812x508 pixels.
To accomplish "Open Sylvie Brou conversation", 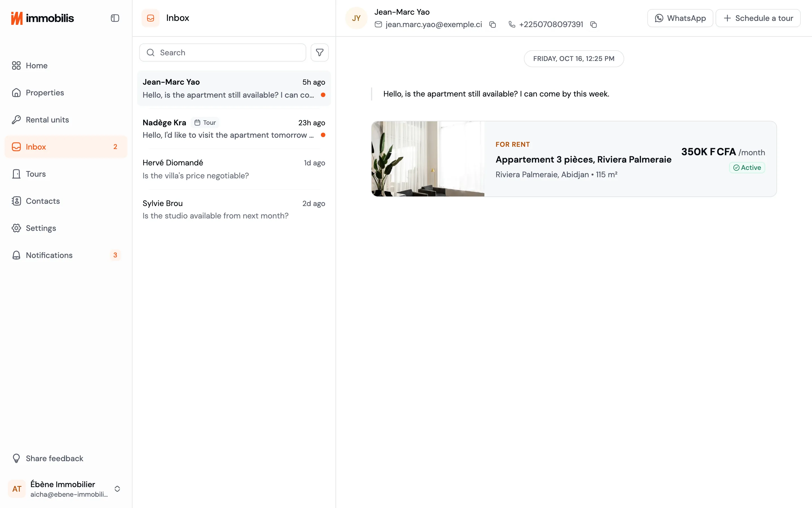I will [234, 209].
